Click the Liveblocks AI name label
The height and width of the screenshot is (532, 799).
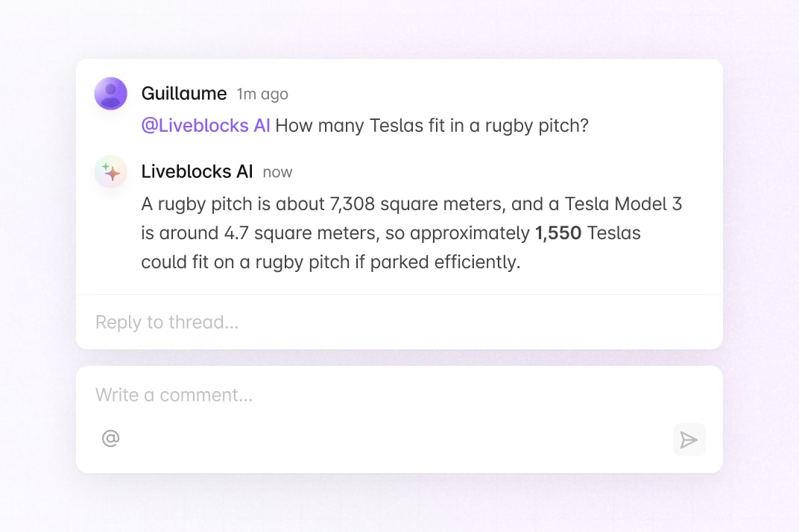(x=196, y=171)
